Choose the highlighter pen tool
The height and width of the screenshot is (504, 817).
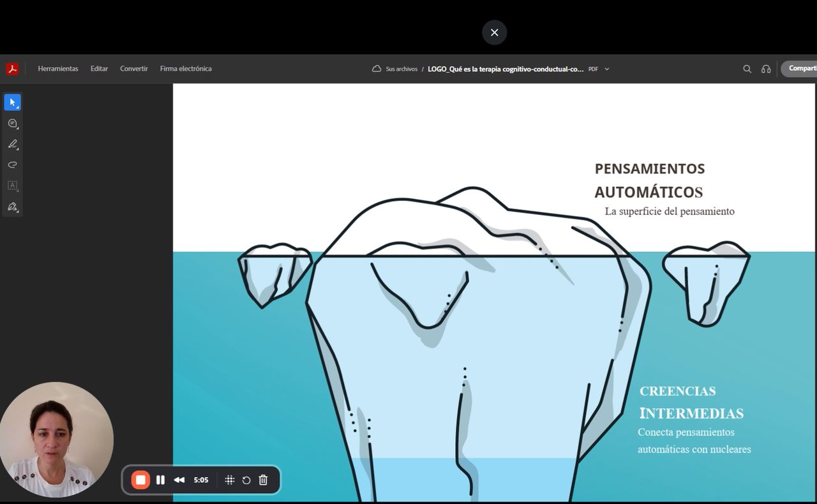(x=12, y=144)
